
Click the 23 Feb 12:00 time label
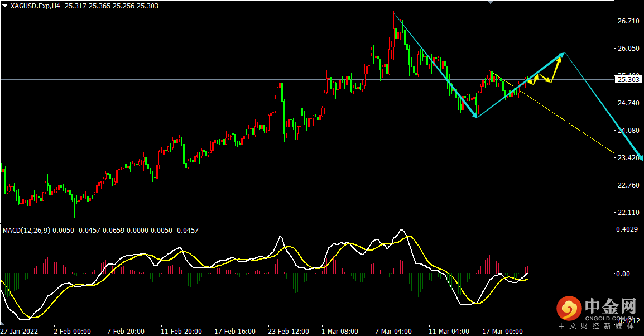[x=289, y=331]
